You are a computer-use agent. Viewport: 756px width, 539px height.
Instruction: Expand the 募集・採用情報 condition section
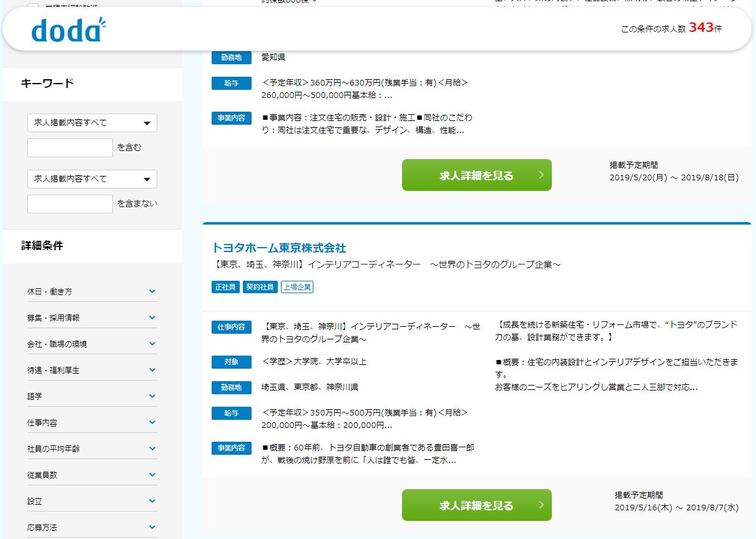coord(92,318)
